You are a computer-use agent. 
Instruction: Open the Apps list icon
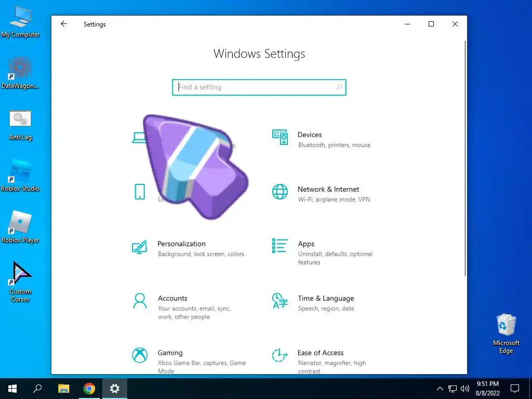click(x=280, y=246)
